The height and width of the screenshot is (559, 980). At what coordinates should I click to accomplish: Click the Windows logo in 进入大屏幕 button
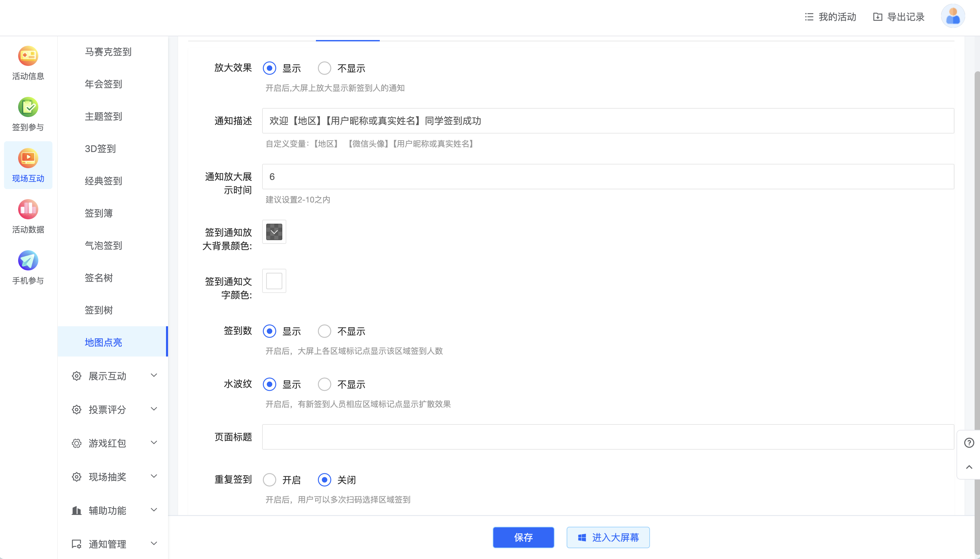[x=582, y=537]
